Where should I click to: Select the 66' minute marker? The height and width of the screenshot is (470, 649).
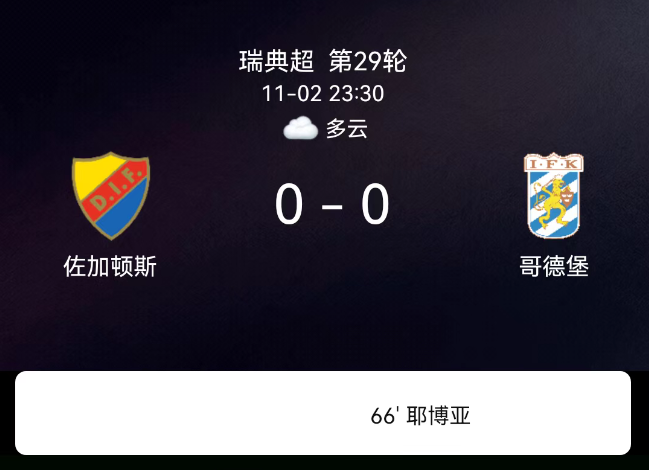(385, 416)
